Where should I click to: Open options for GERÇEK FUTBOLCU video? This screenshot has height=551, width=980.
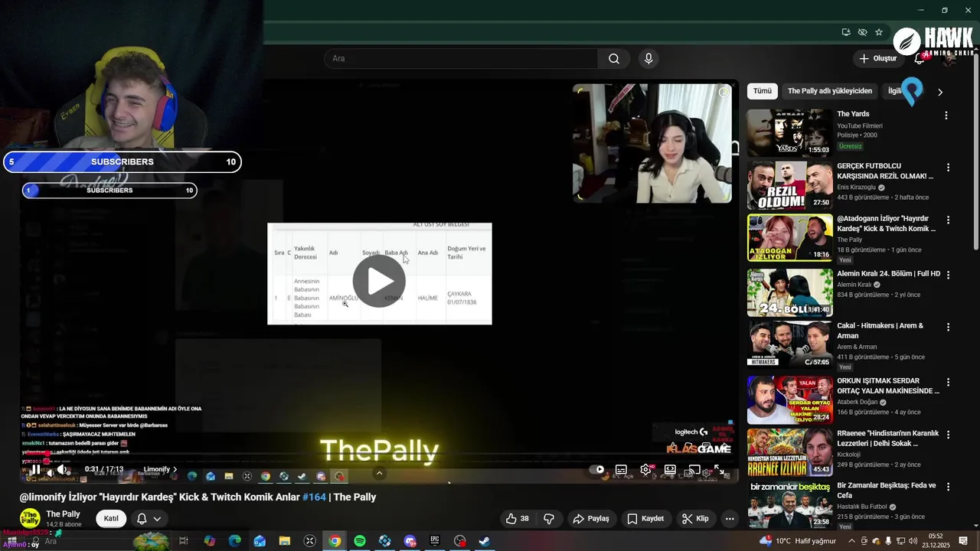pos(948,168)
